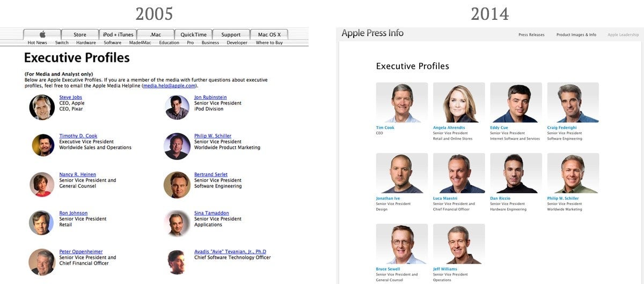
Task: Open Philip W. Schiller 2005 profile link
Action: click(213, 136)
